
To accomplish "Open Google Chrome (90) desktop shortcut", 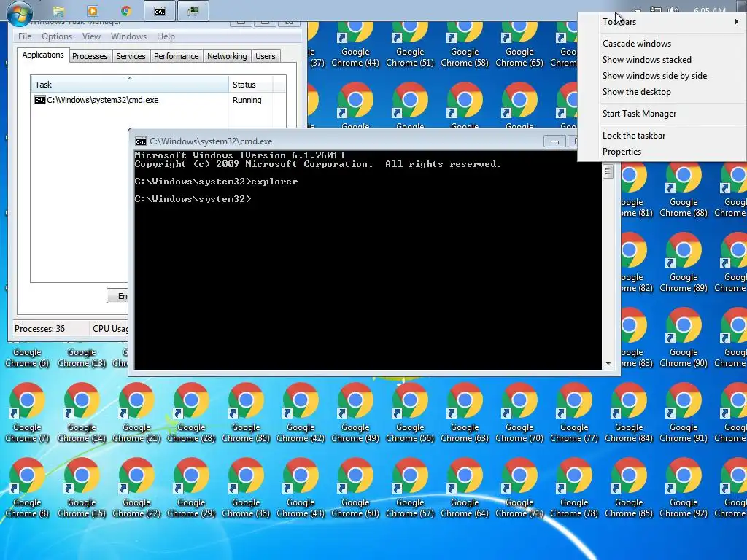I will tap(684, 338).
